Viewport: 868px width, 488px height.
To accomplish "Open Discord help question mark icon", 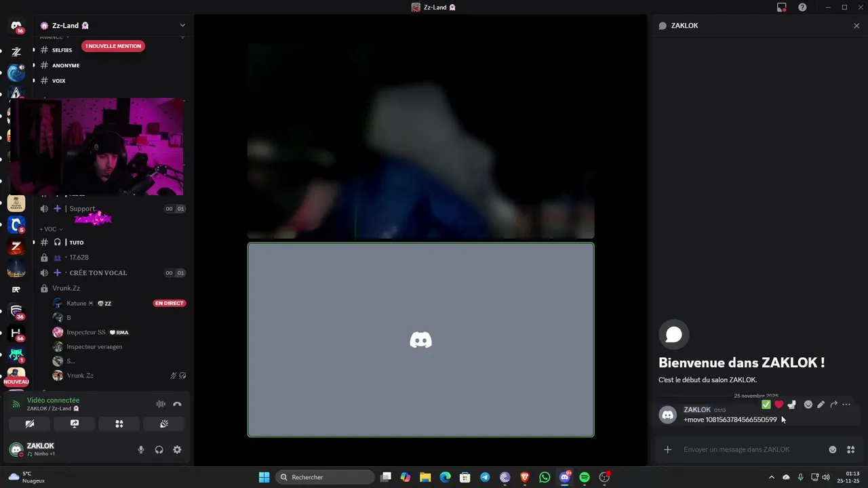I will click(802, 7).
